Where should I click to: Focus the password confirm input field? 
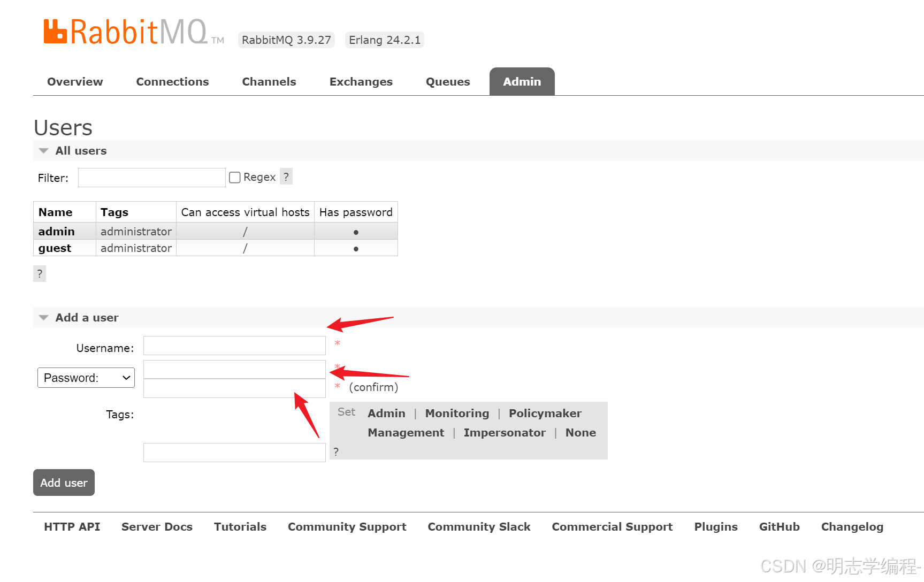(234, 388)
